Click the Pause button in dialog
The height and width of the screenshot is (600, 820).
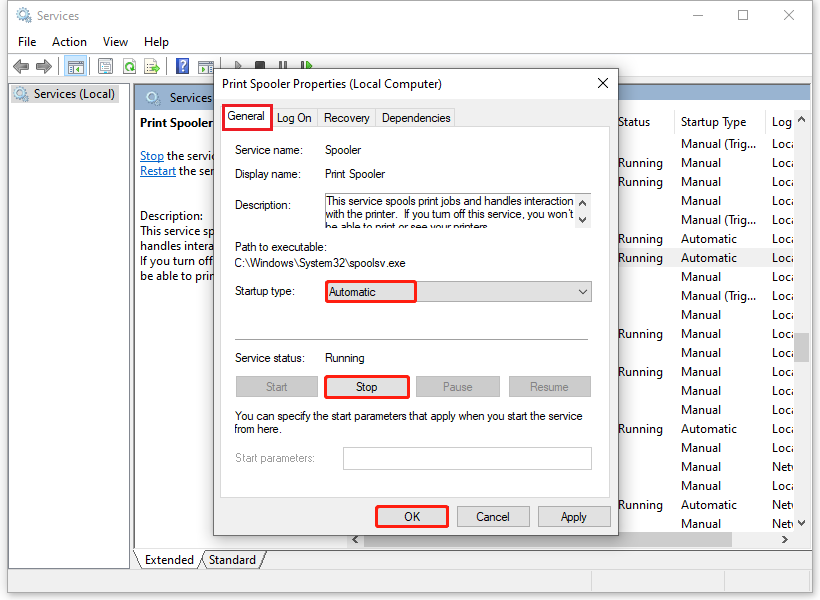[458, 387]
